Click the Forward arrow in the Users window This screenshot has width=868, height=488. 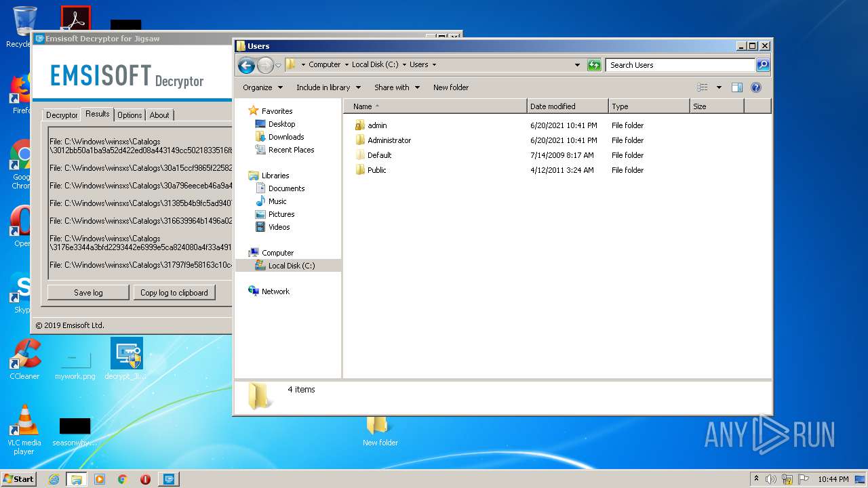click(x=265, y=65)
